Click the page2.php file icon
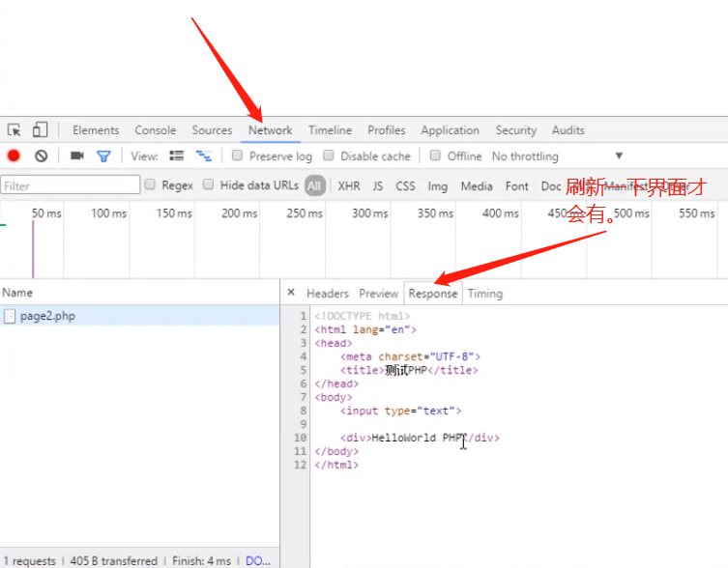This screenshot has height=568, width=728. 10,317
